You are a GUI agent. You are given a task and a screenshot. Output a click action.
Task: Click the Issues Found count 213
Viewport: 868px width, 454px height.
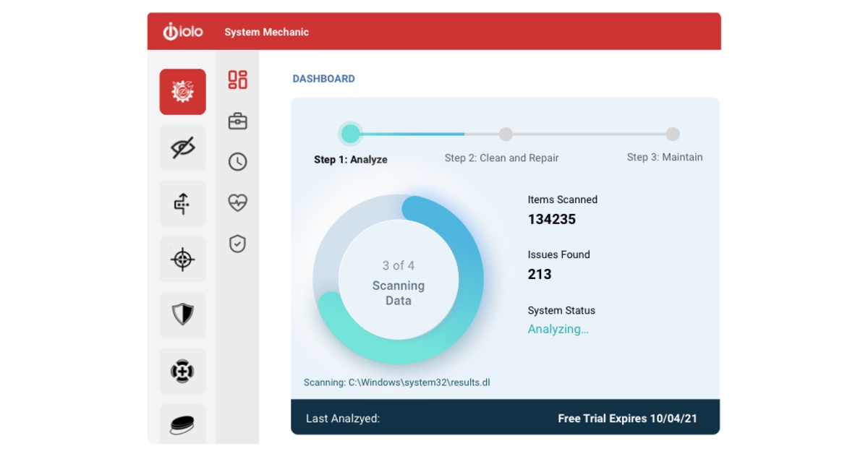(540, 275)
